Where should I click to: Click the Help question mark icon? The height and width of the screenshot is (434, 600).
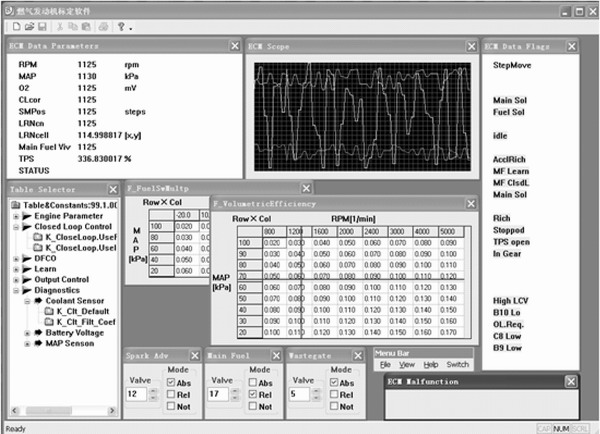119,24
